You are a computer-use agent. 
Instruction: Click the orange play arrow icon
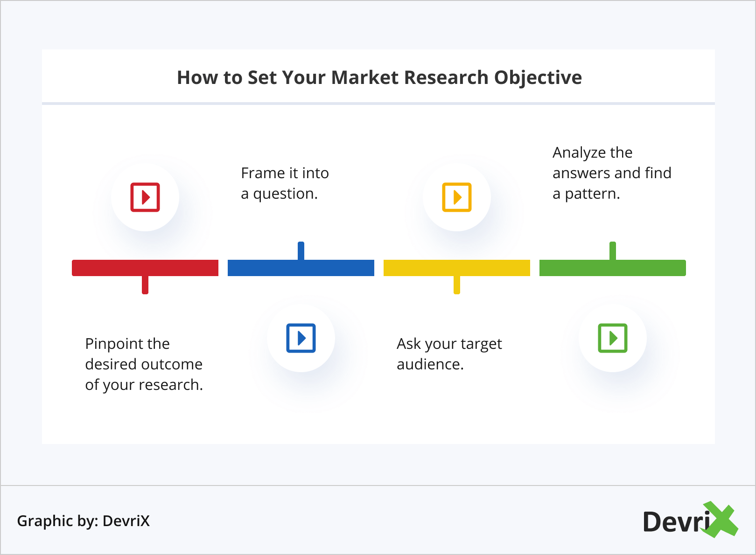[457, 197]
